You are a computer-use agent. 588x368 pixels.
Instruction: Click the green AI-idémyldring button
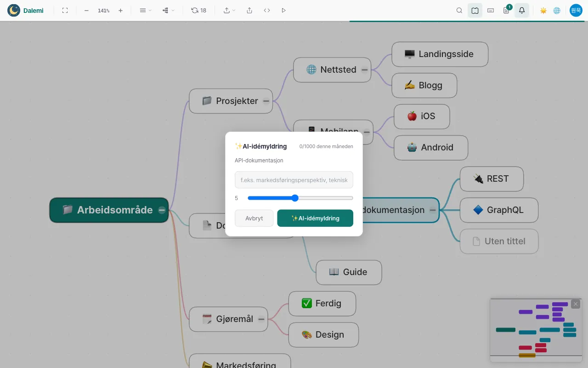point(315,218)
